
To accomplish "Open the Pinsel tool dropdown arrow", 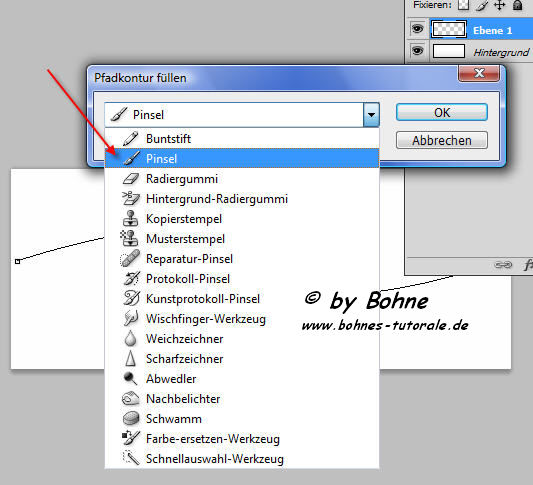I will pos(371,115).
